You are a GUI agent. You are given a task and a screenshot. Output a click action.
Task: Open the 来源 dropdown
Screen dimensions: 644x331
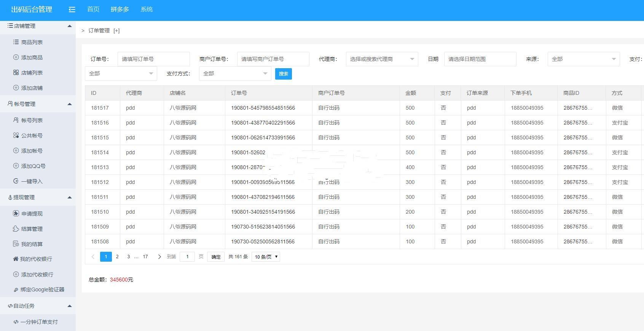click(583, 59)
